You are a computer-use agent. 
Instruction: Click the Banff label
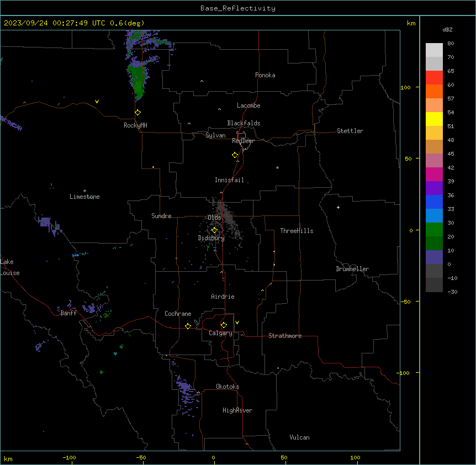pos(68,313)
